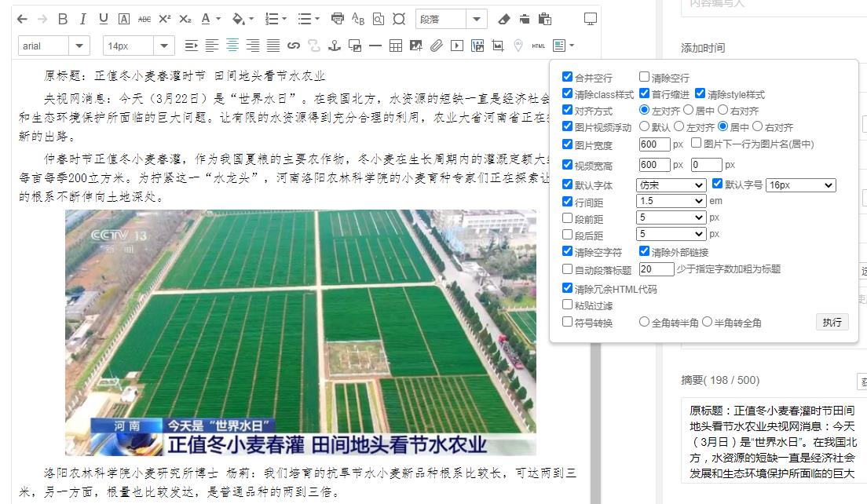This screenshot has width=867, height=504.
Task: Click the paste-as-plain-text icon
Action: coord(545,20)
